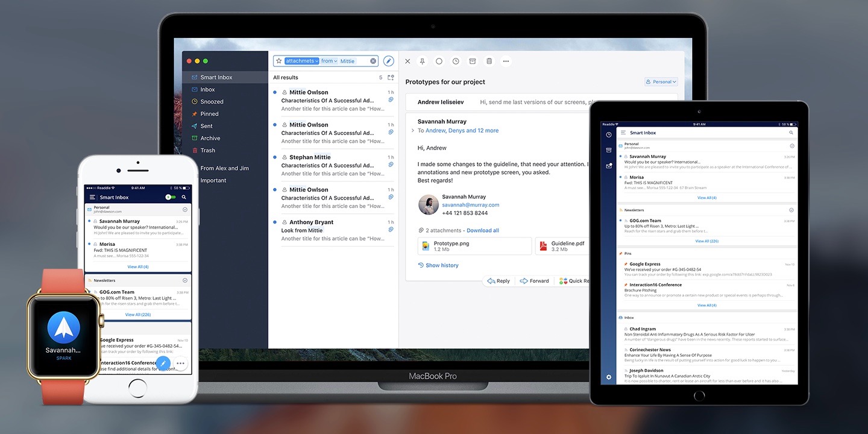Open the Personal account dropdown

point(661,81)
